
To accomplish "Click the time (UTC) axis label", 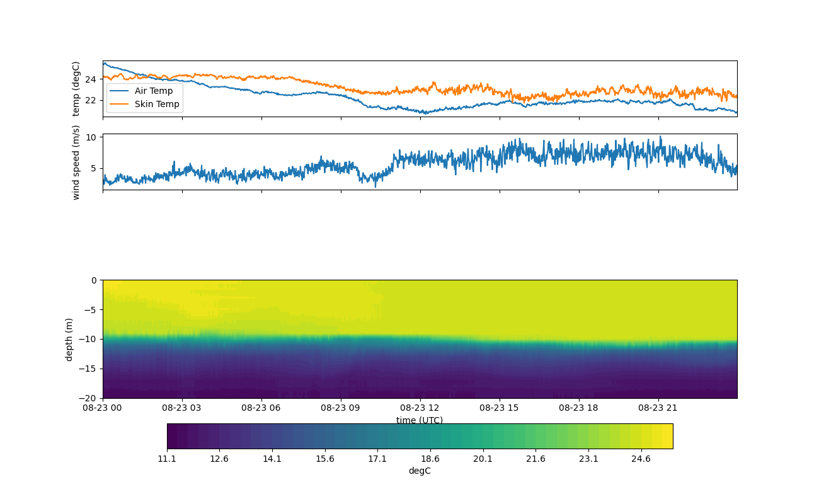I will point(420,420).
